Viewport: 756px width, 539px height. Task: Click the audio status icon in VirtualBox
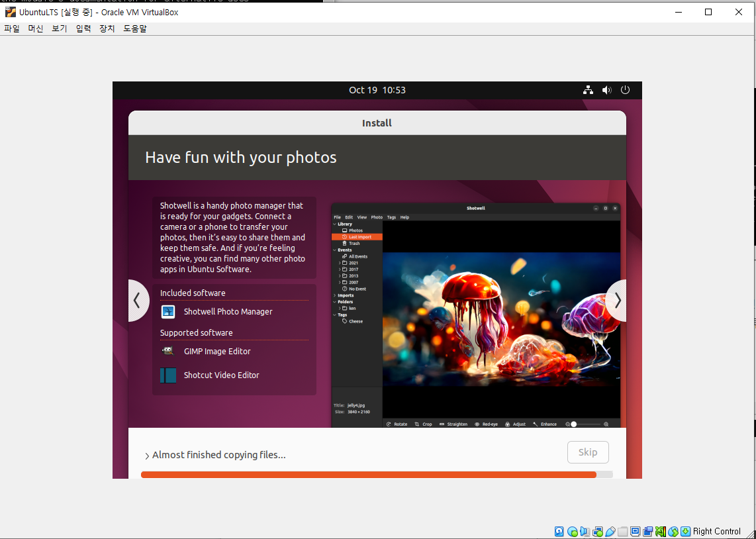[x=585, y=531]
